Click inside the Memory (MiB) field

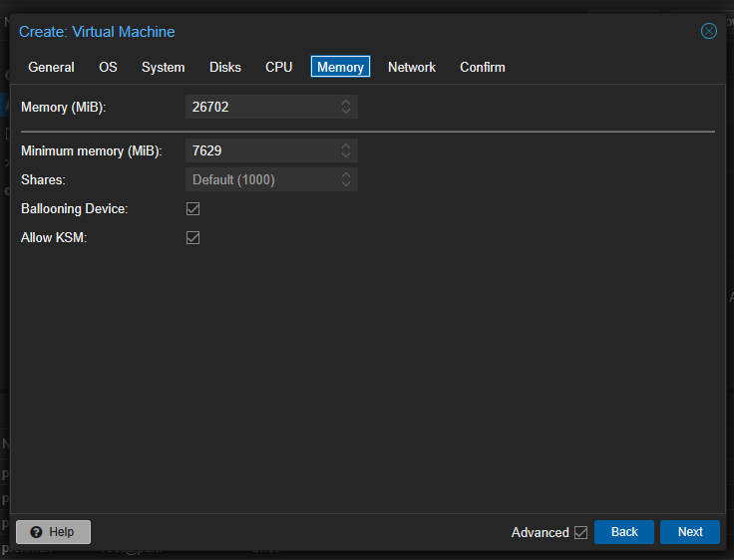(x=262, y=107)
